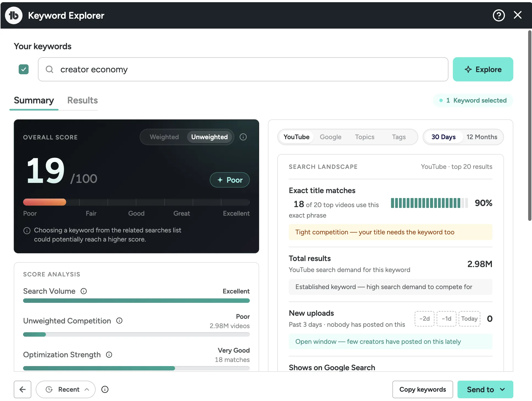Click the info icon beside Optimization Strength
The height and width of the screenshot is (401, 532).
(x=109, y=355)
